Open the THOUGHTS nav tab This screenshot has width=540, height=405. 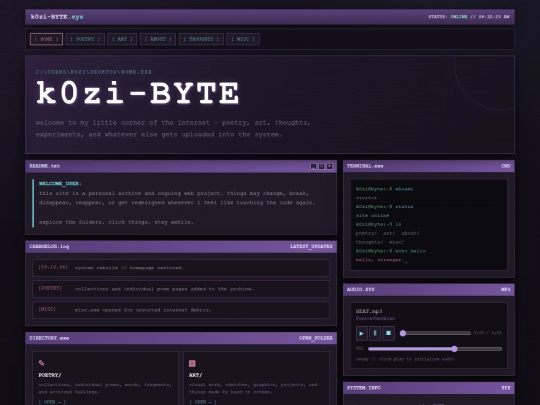[x=201, y=39]
